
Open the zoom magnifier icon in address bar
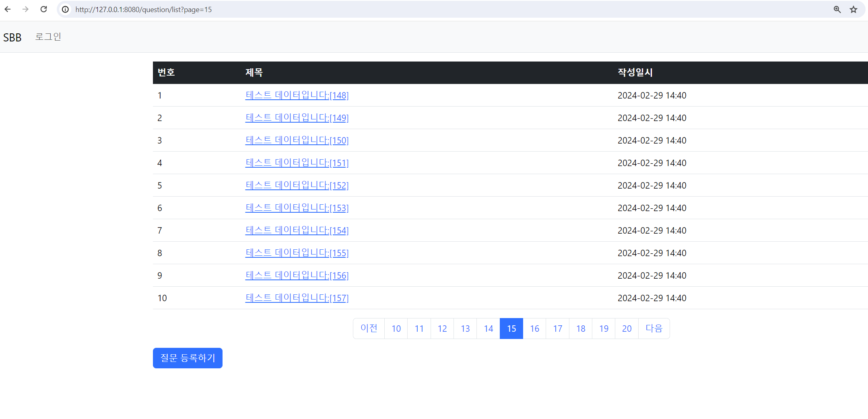(837, 9)
